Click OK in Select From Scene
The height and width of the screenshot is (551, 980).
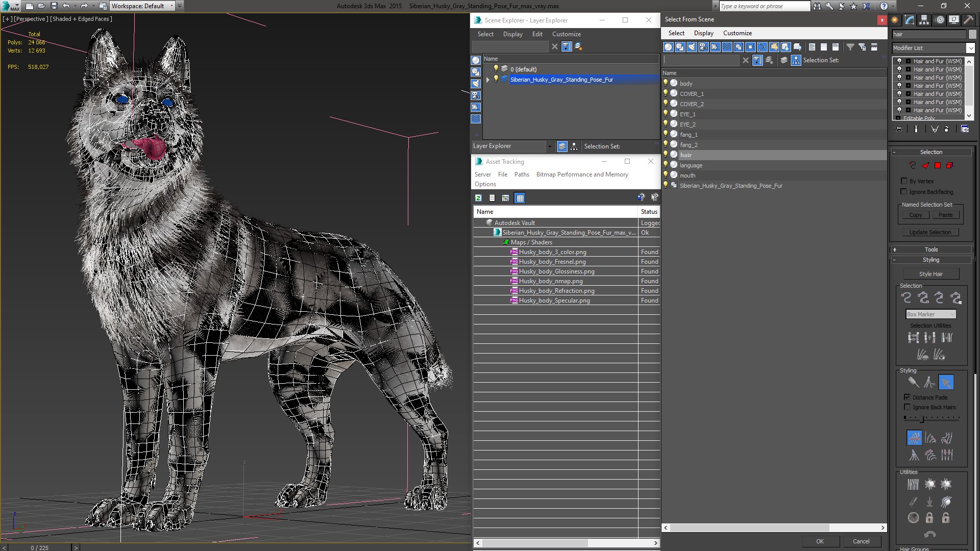pyautogui.click(x=820, y=541)
